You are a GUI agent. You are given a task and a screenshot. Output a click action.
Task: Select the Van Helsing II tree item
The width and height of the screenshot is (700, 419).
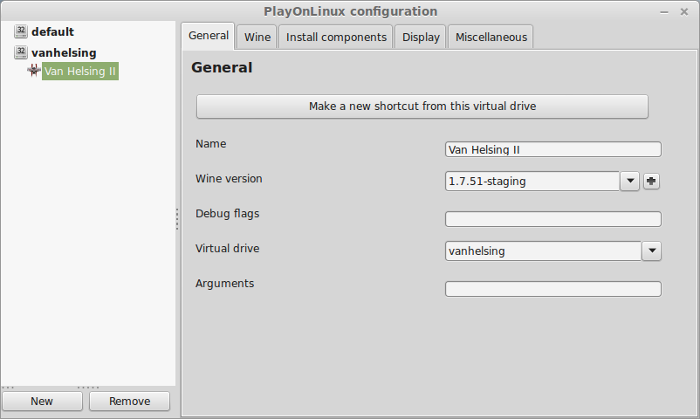(x=80, y=71)
